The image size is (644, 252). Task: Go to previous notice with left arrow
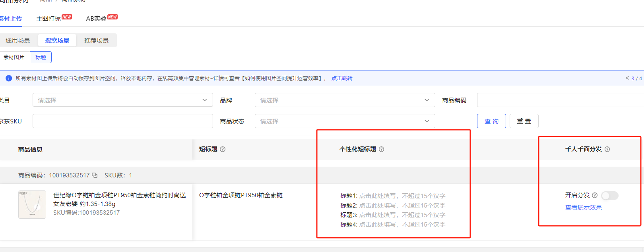coord(627,78)
